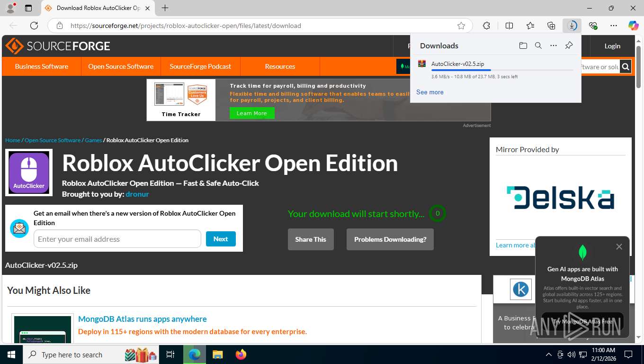This screenshot has height=364, width=644.
Task: View site information lock icon
Action: pyautogui.click(x=59, y=26)
